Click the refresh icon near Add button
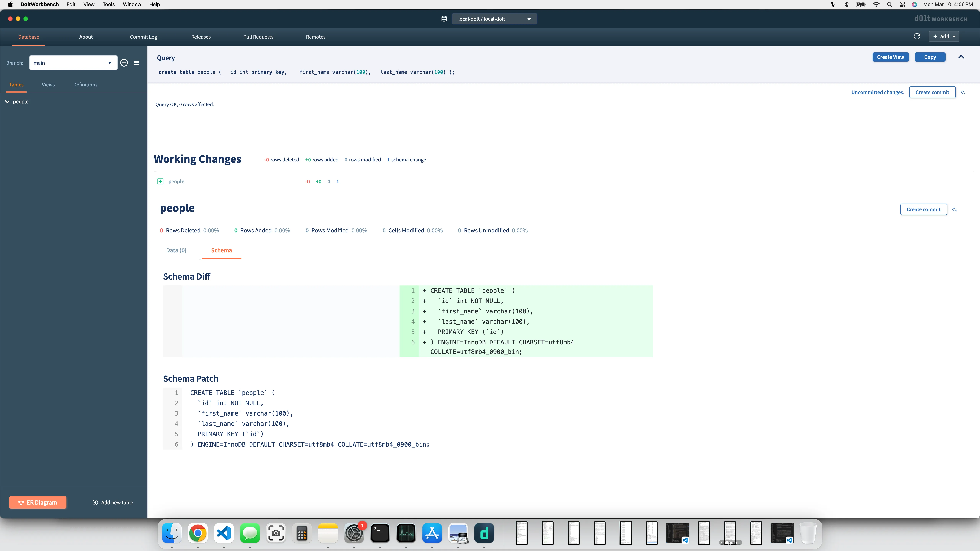 pos(917,37)
